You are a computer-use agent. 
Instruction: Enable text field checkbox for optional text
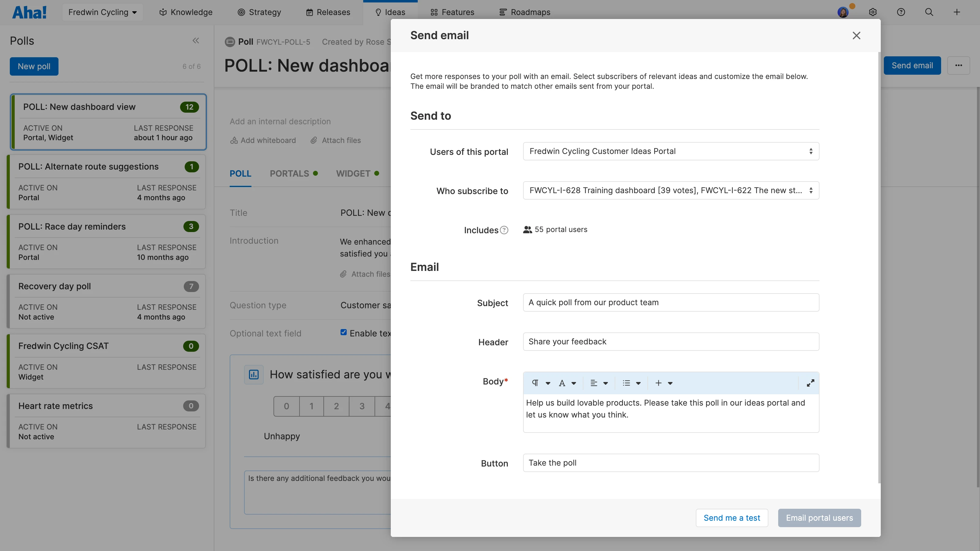pos(344,332)
